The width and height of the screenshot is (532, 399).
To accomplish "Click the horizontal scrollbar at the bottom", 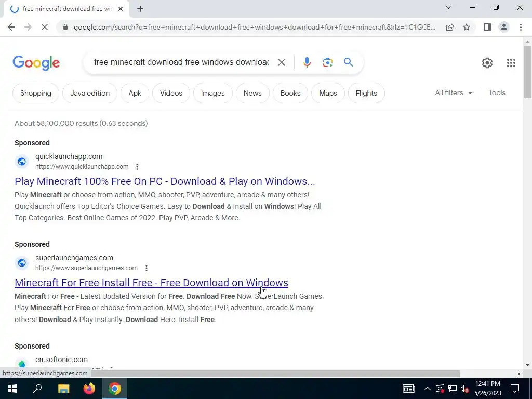I will click(275, 374).
